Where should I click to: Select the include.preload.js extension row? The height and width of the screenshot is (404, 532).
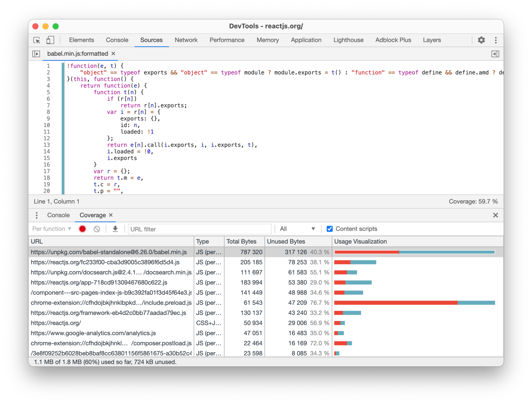pos(266,303)
